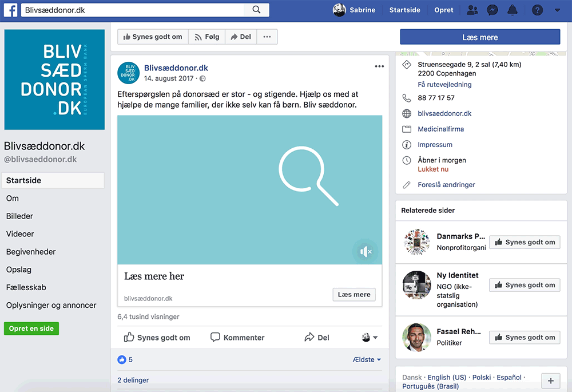Screen dimensions: 572x392
Task: Click the Impressum info icon
Action: pyautogui.click(x=407, y=145)
